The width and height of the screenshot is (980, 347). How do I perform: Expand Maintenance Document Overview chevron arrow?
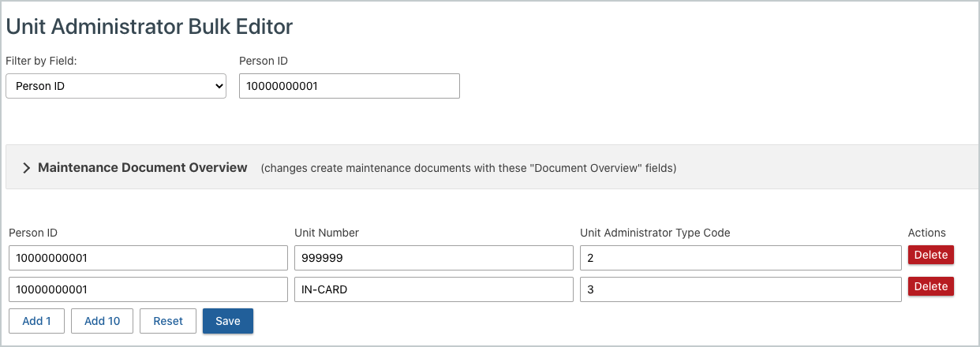pyautogui.click(x=26, y=168)
